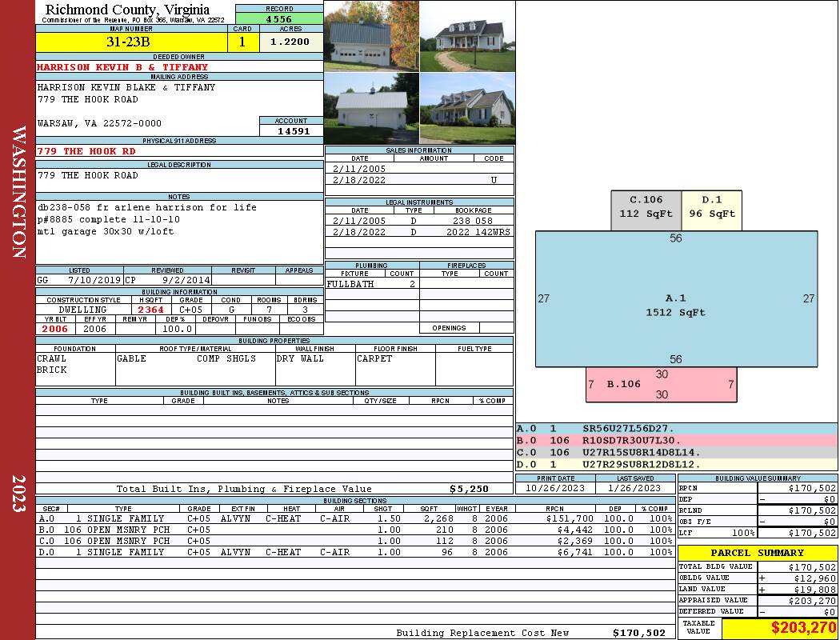
Task: Click sketch vector row B.0 R10SD7R30U7L30
Action: (677, 441)
